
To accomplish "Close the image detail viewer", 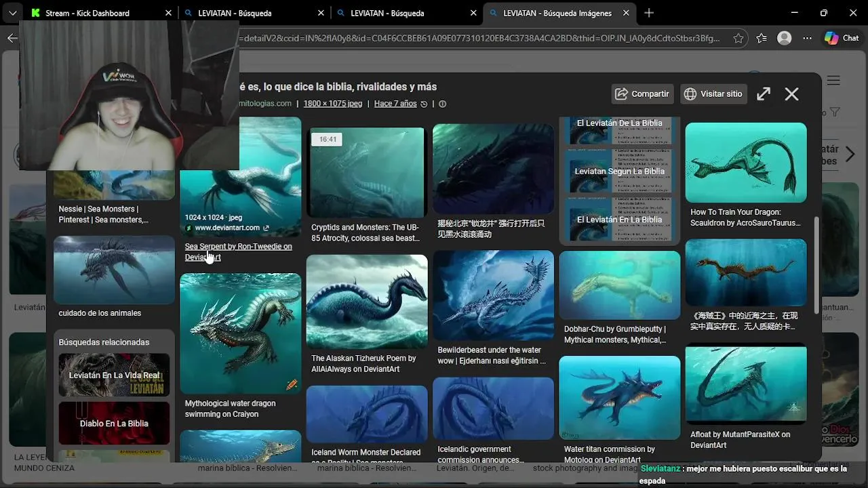I will click(x=791, y=94).
